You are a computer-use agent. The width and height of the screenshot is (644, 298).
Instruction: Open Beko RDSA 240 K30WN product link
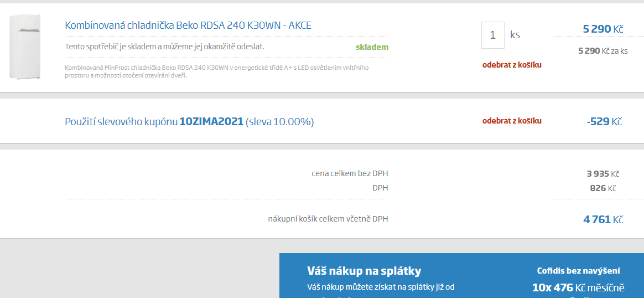[x=188, y=25]
